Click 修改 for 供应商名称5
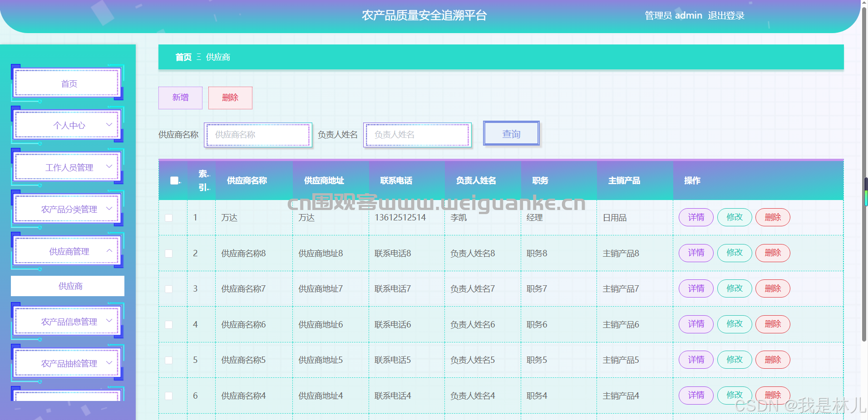The image size is (868, 420). tap(735, 360)
